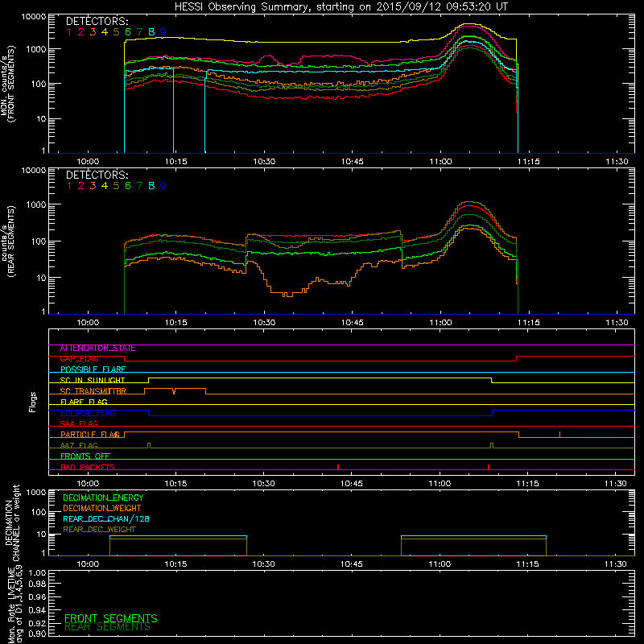The width and height of the screenshot is (644, 644).
Task: Click the ATTENUATOR_STATE flag label
Action: coord(97,349)
